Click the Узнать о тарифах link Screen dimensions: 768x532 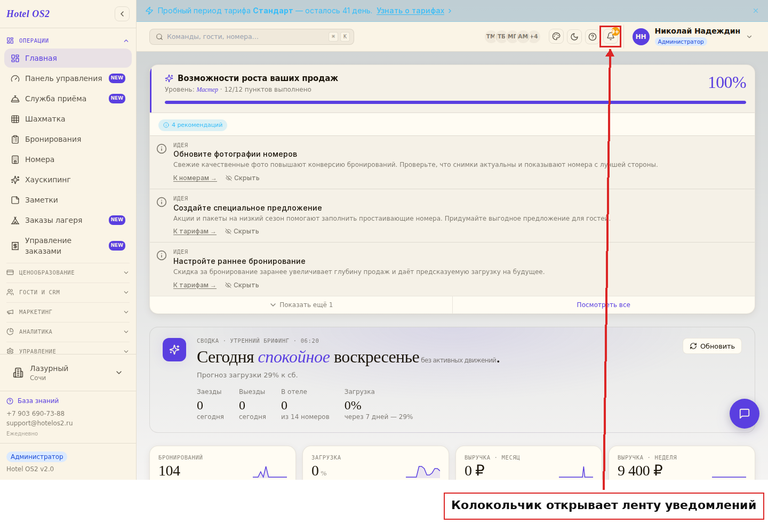click(410, 11)
